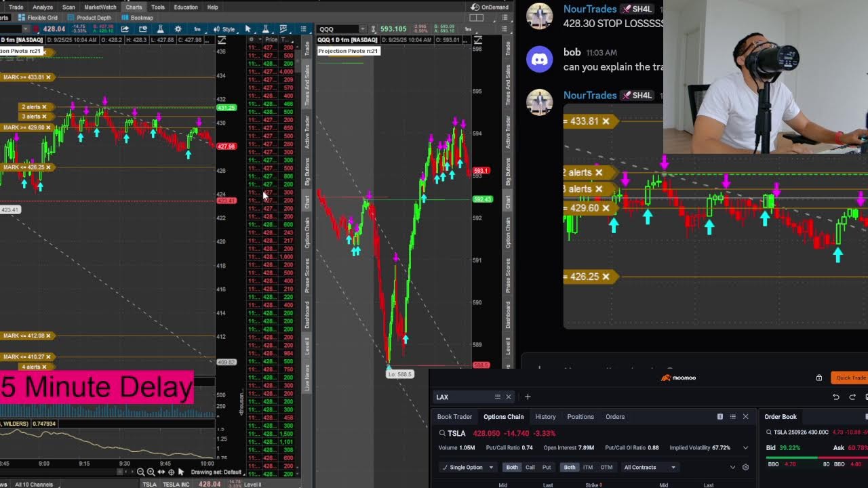
Task: Open the chart image posted in Discord chat
Action: (715, 217)
